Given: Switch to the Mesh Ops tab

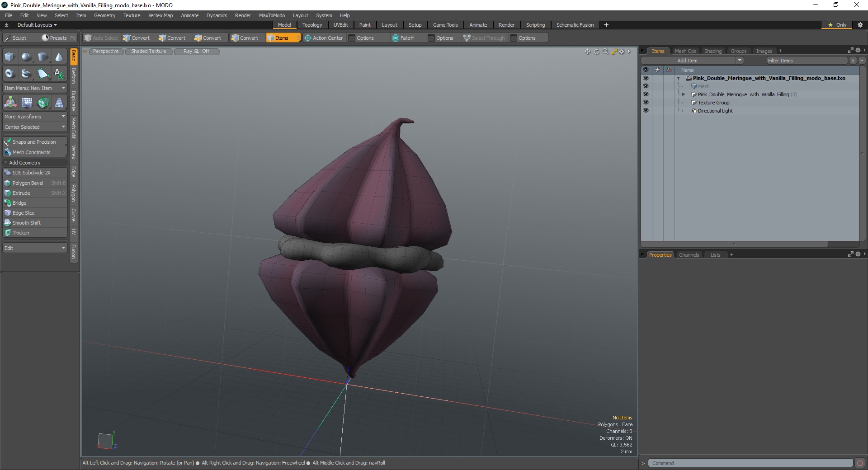Looking at the screenshot, I should (685, 51).
